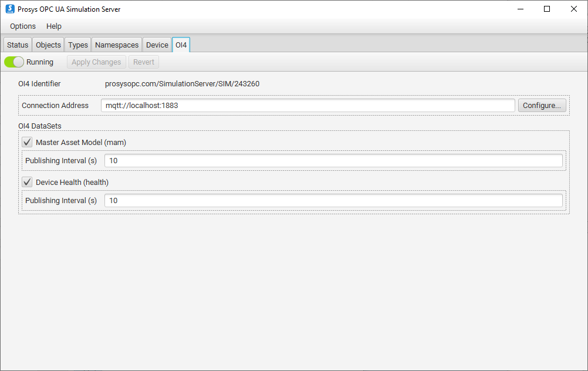Viewport: 588px width, 371px height.
Task: Uncheck the Master Asset Model (mam) checkbox
Action: click(x=27, y=142)
